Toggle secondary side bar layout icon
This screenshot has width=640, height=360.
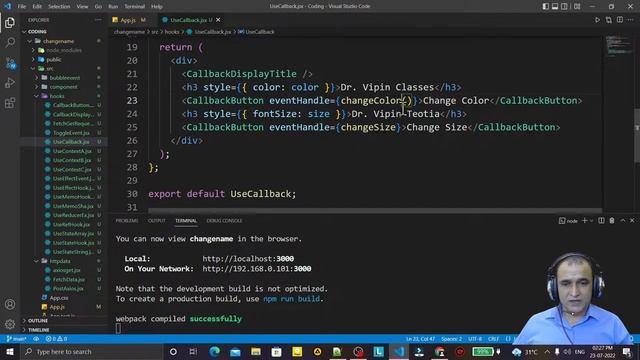[x=564, y=6]
